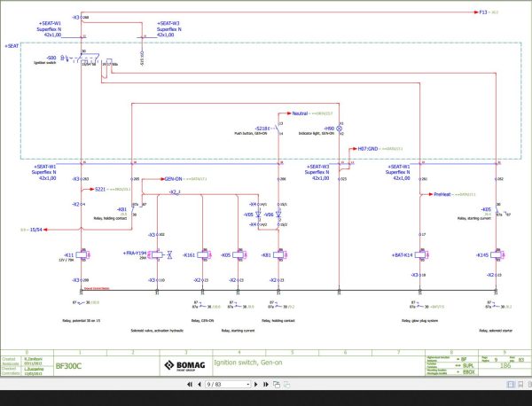
Task: Jump to the last page
Action: tap(266, 385)
